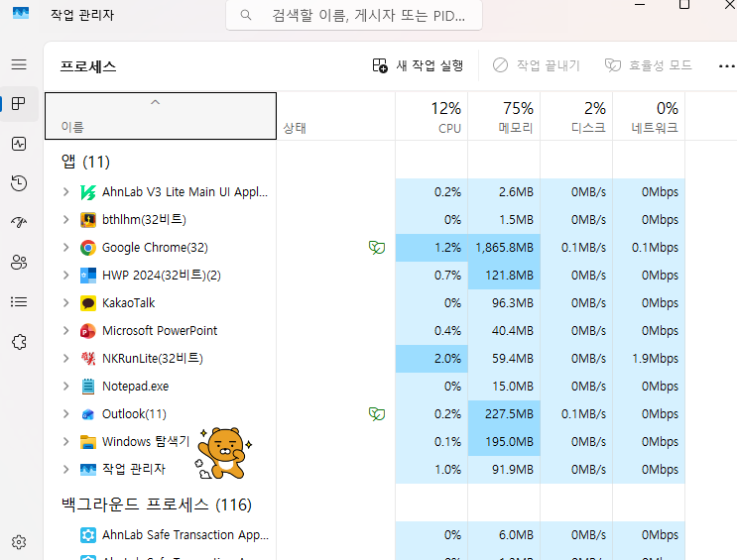Expand the Windows 탐색기 process group

(x=65, y=442)
